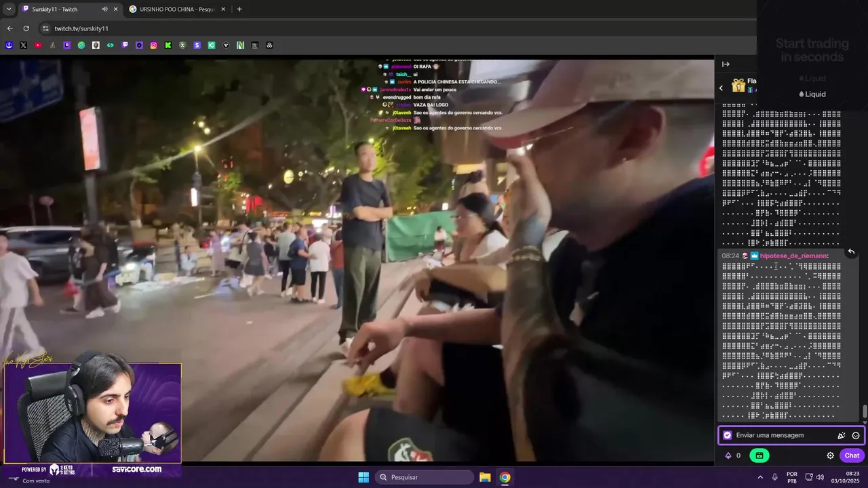
Task: Open the X bookmark in bookmarks bar
Action: pyautogui.click(x=23, y=45)
